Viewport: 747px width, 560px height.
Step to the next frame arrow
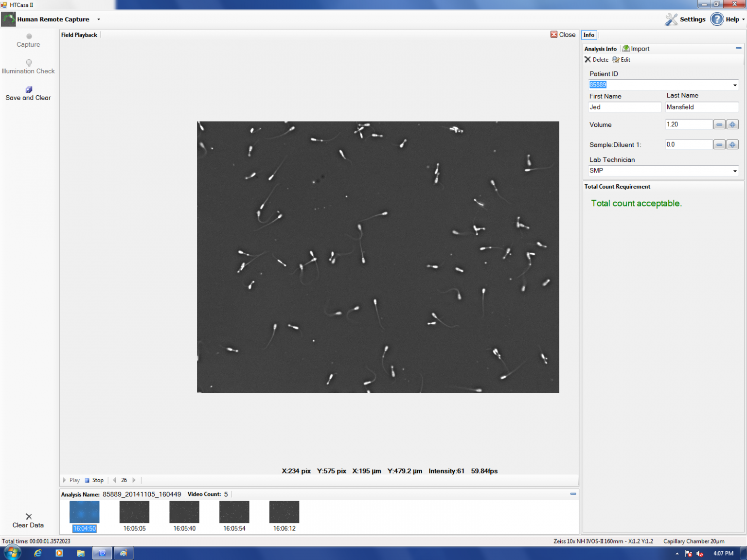[134, 480]
